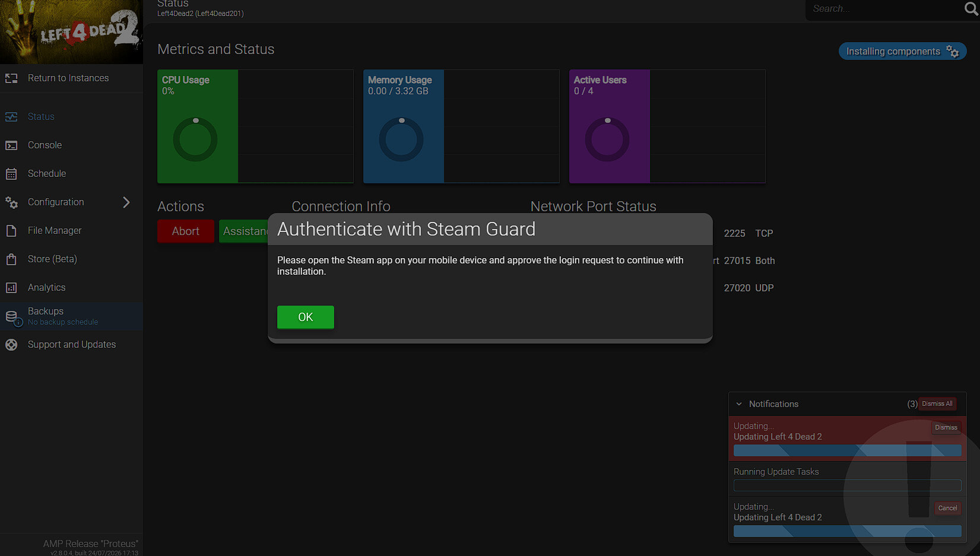Click the search magnifier icon
Viewport: 980px width, 556px height.
point(971,9)
